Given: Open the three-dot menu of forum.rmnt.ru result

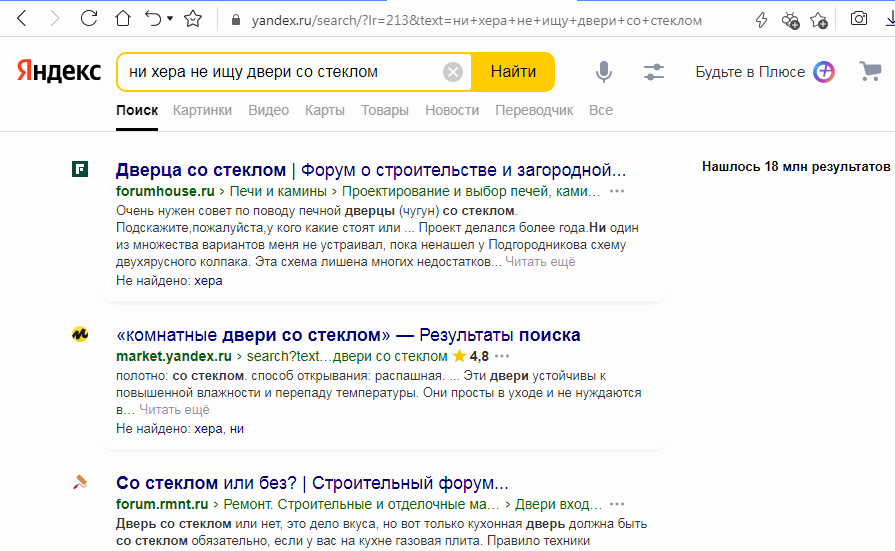Looking at the screenshot, I should [x=617, y=504].
